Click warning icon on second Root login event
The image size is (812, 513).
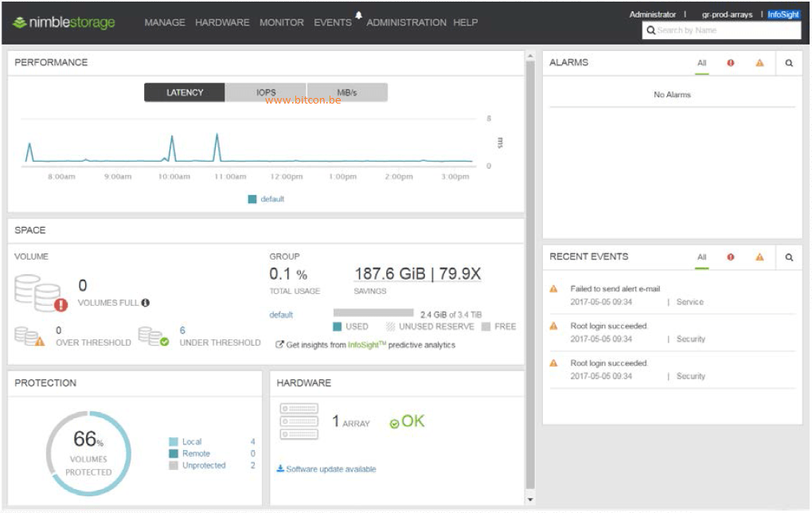click(553, 363)
